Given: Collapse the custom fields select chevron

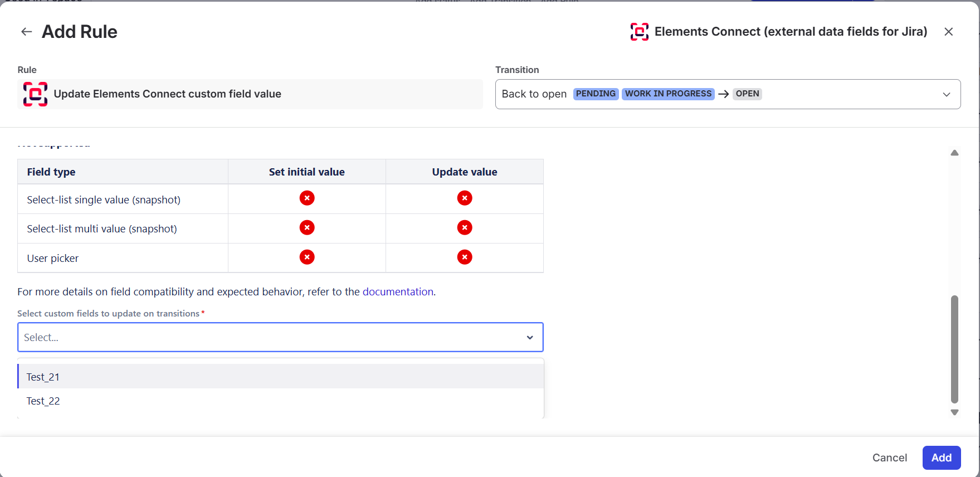Looking at the screenshot, I should coord(530,337).
